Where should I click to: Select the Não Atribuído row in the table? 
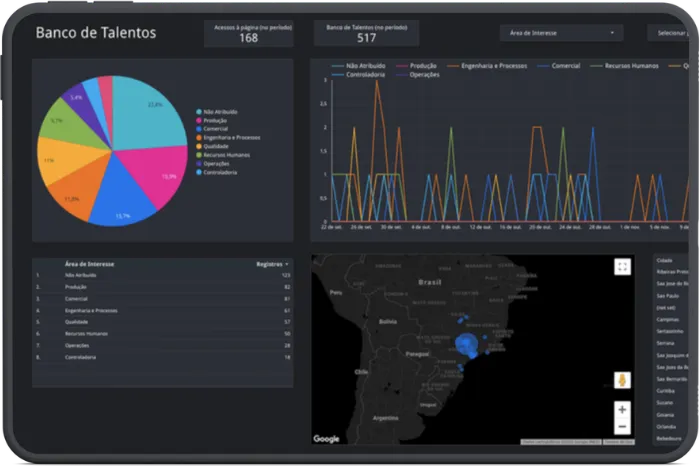click(162, 275)
